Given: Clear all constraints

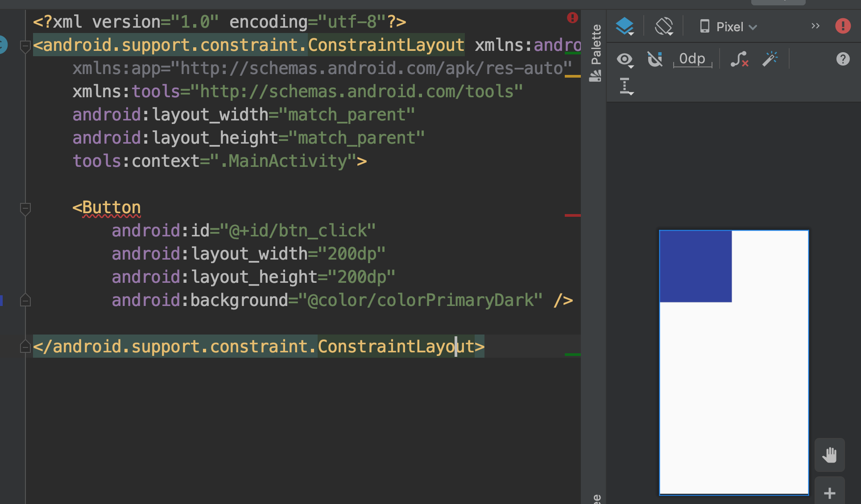Looking at the screenshot, I should tap(739, 59).
